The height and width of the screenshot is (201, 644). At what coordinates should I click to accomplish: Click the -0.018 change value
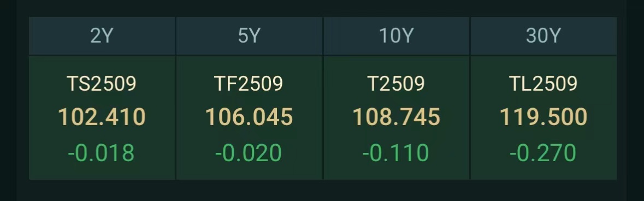101,153
